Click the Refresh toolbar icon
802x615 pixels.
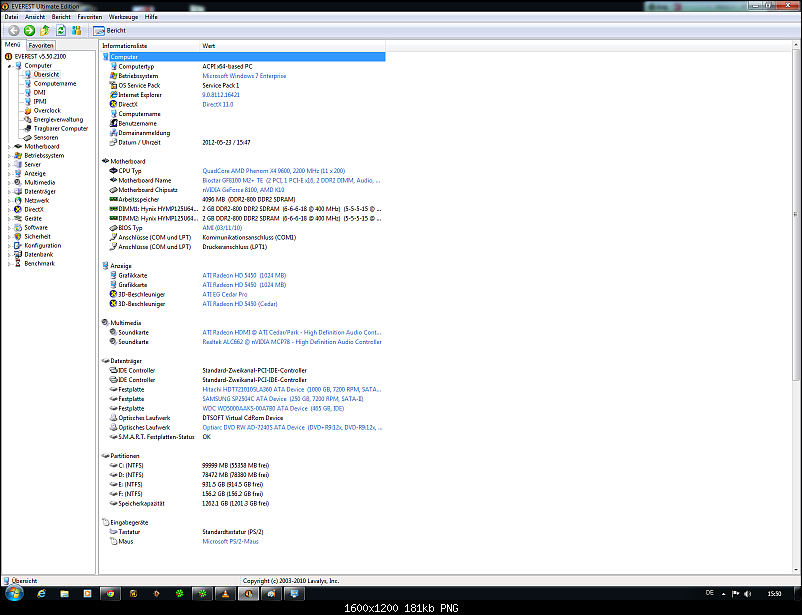click(61, 31)
